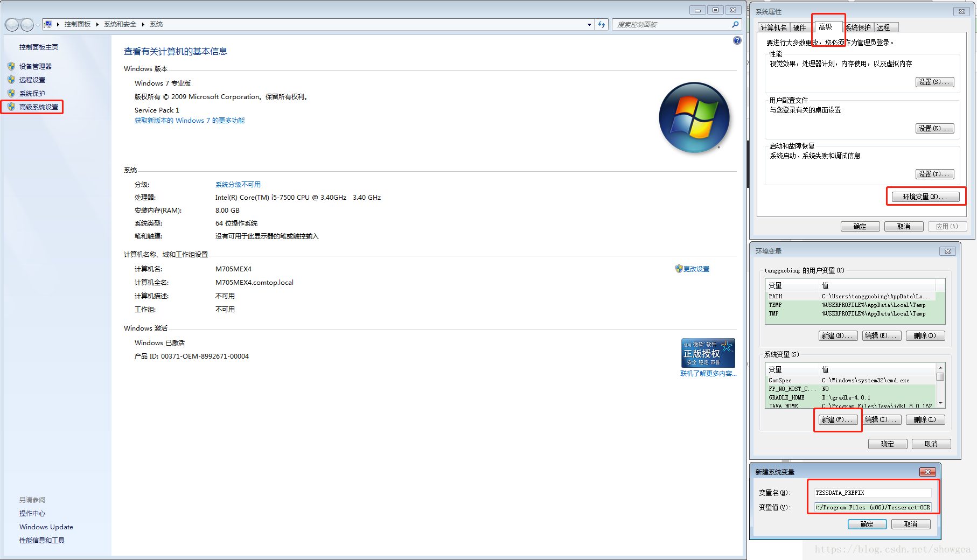Open 性能信息和工具 link
977x560 pixels.
pyautogui.click(x=42, y=540)
